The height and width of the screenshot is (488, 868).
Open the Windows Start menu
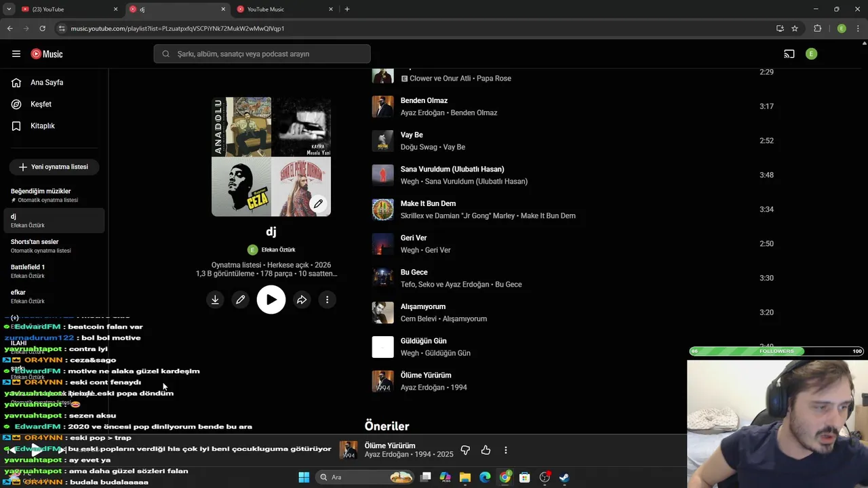(x=304, y=477)
